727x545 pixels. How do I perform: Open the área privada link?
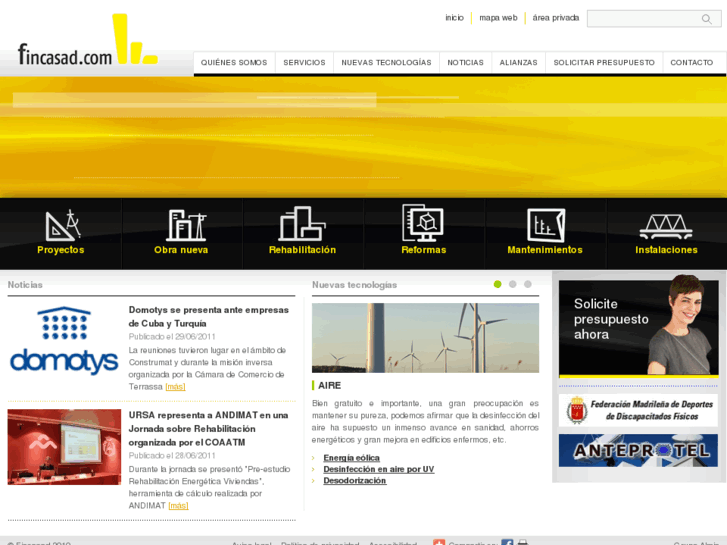[x=555, y=18]
